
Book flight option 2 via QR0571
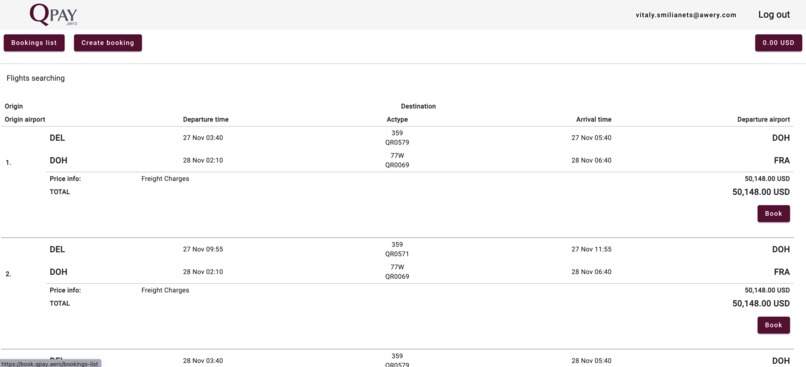[x=773, y=325]
